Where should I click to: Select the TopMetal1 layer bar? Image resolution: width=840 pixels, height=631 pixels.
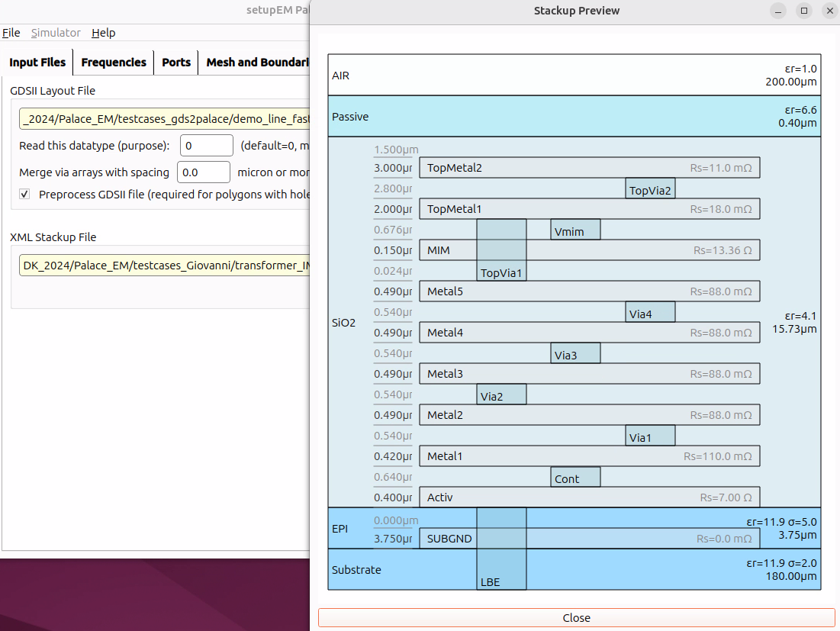click(589, 209)
